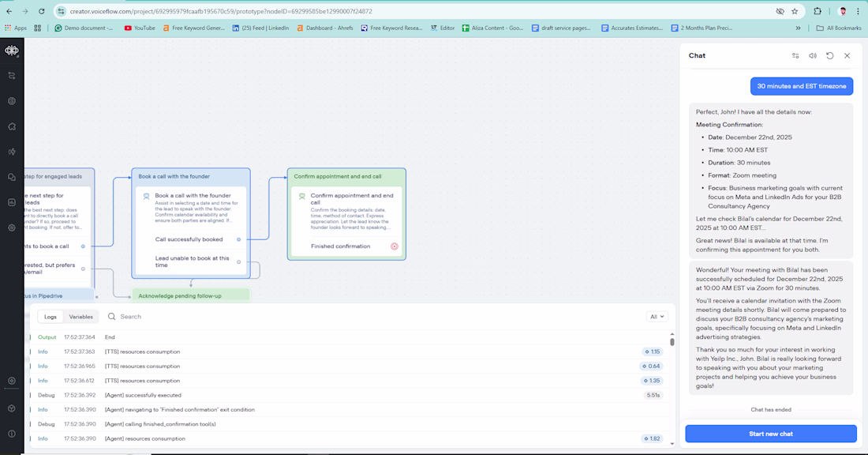Open the Apps bookmark shortcut
The width and height of the screenshot is (868, 455).
point(16,28)
